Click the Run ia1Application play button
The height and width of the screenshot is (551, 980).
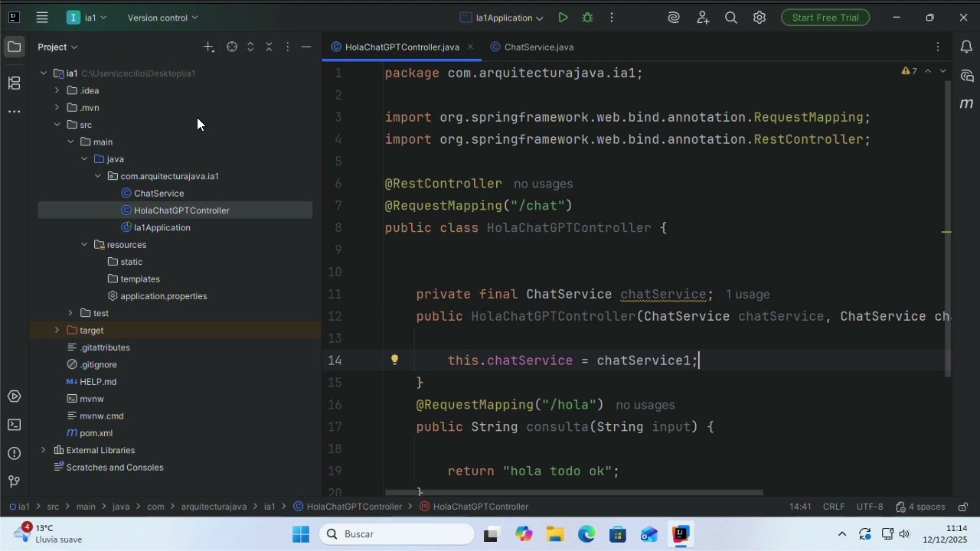point(563,18)
